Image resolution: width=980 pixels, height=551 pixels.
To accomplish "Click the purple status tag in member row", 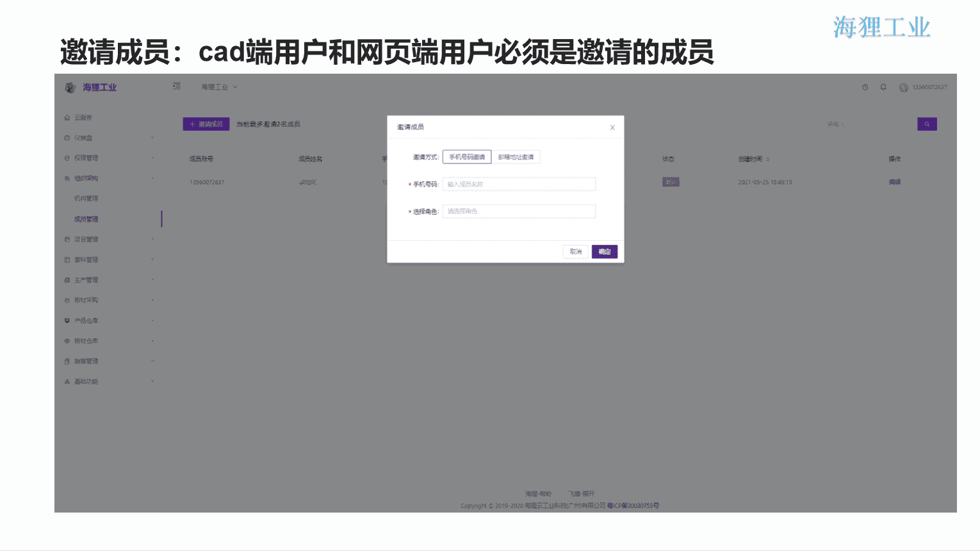I will click(671, 182).
